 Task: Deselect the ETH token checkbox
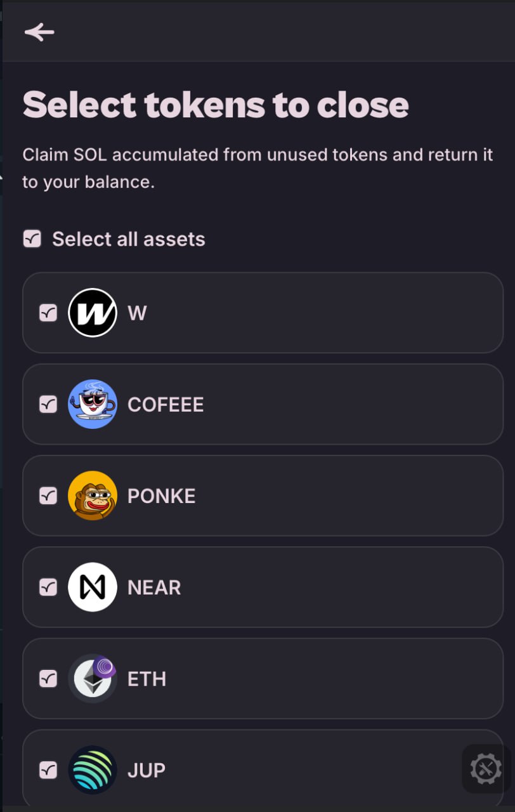48,678
